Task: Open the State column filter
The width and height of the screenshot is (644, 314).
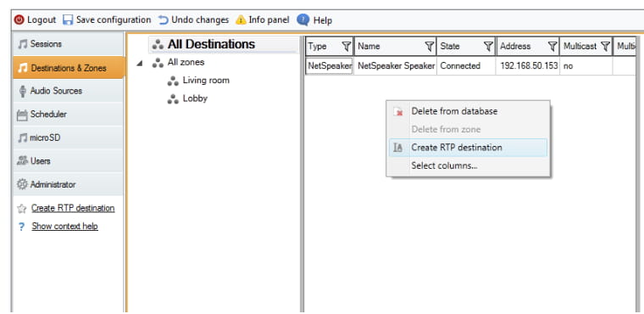Action: (488, 47)
